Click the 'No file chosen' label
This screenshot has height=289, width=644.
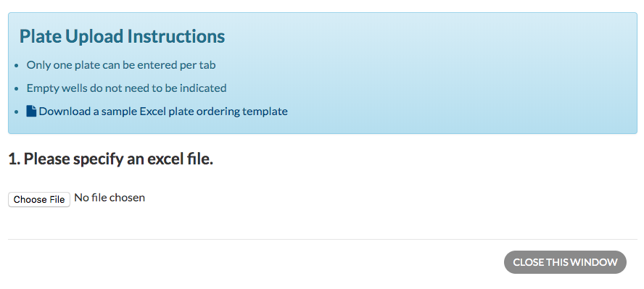[x=110, y=198]
